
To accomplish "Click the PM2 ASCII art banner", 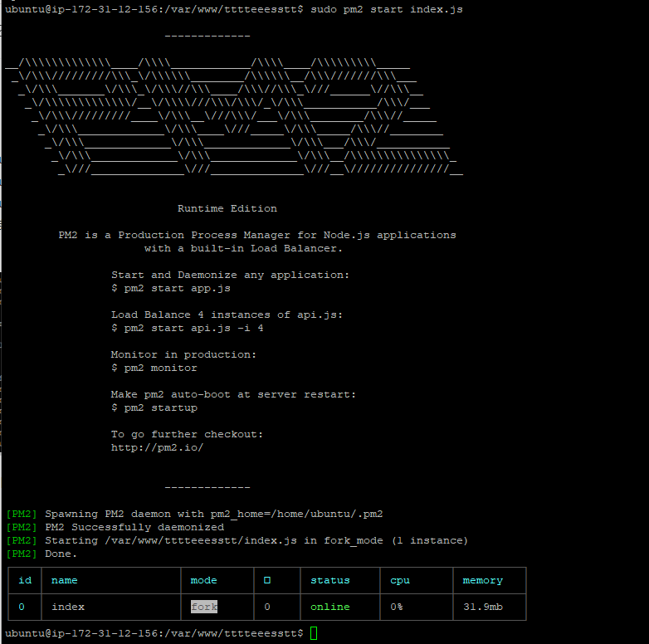I will click(234, 116).
